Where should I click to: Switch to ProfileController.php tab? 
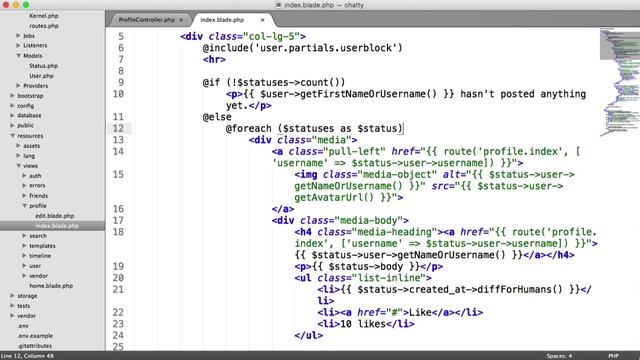[x=146, y=20]
